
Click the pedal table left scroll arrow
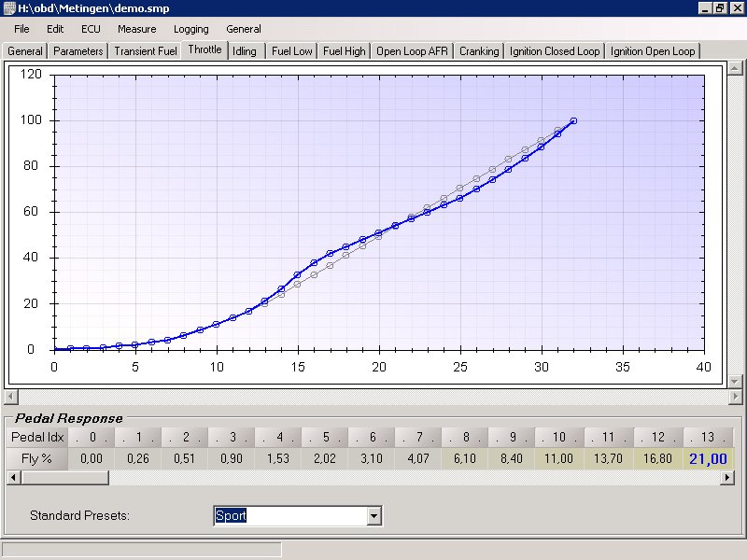[x=13, y=477]
